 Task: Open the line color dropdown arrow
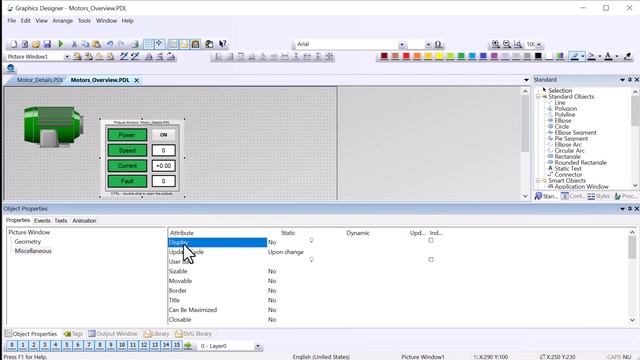coord(582,56)
